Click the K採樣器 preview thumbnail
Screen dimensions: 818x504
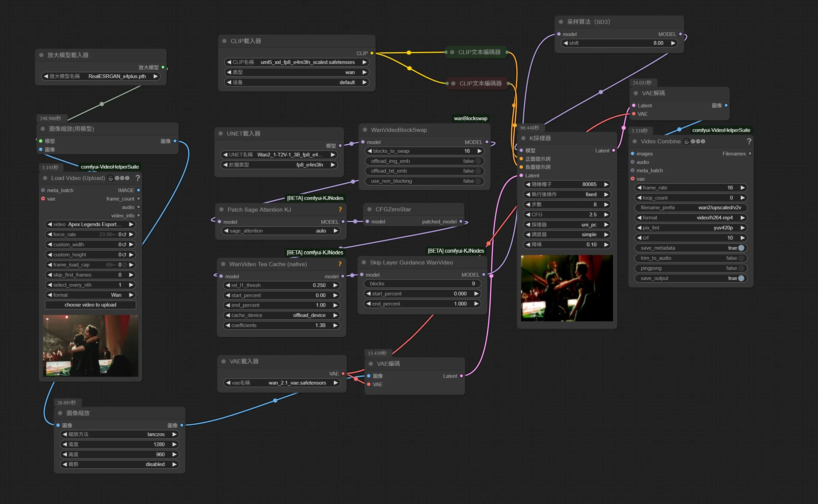[567, 288]
